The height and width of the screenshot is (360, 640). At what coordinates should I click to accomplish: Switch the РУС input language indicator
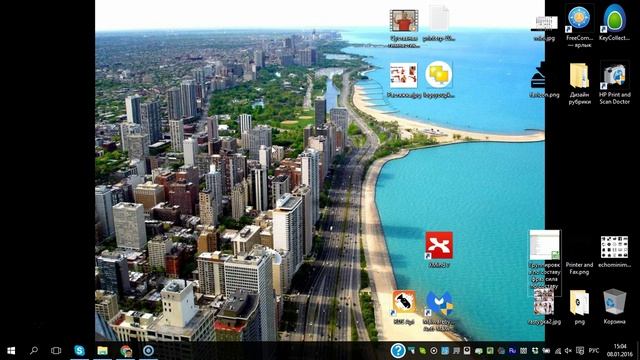[x=594, y=351]
